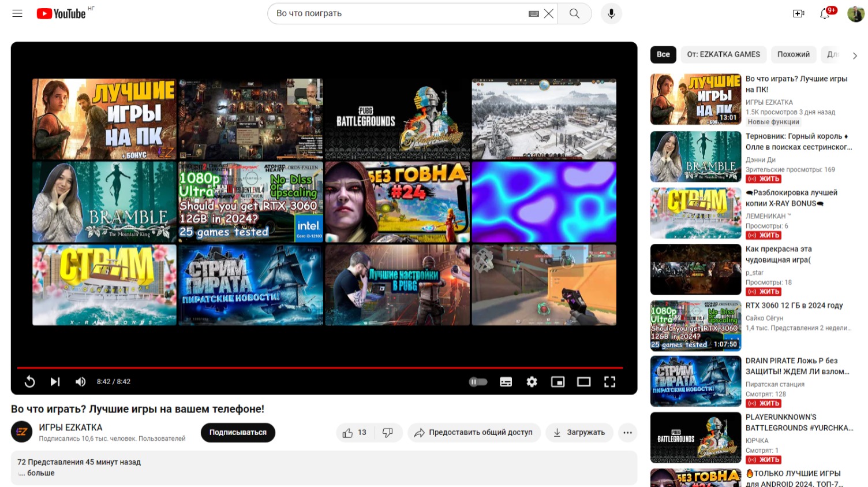Open snowy village endscreen thumbnail

pos(544,119)
